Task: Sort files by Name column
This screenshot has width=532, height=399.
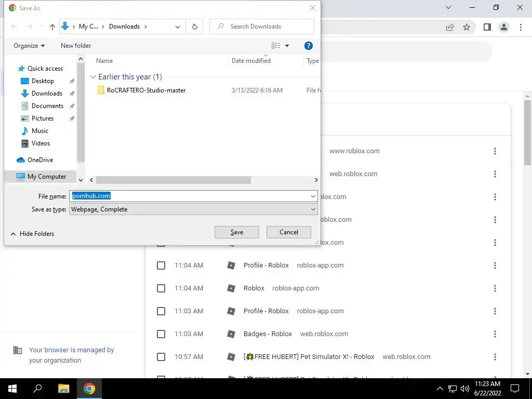Action: tap(104, 61)
